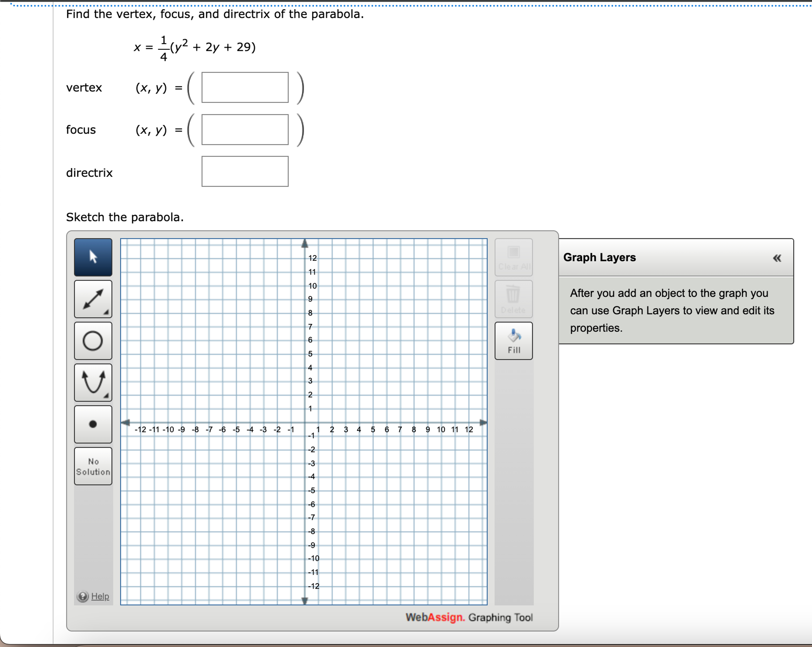Select the point plotting tool

(x=93, y=424)
